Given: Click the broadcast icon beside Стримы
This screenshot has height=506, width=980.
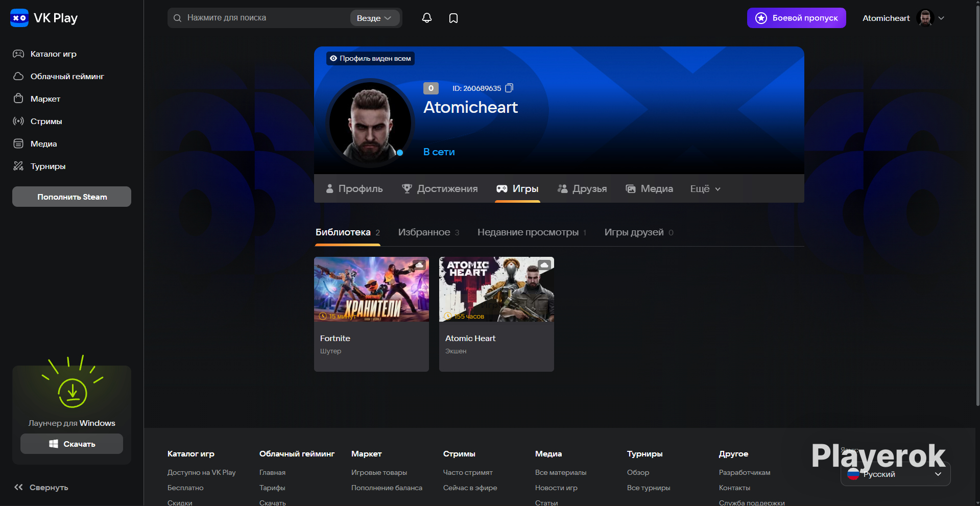Looking at the screenshot, I should click(18, 121).
